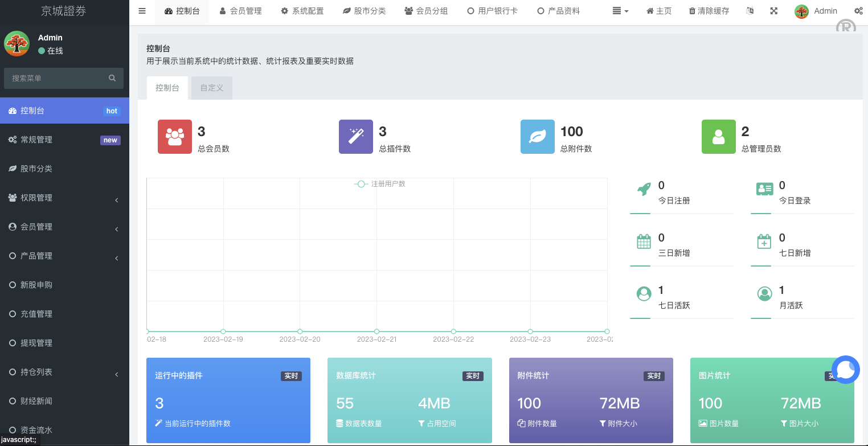
Task: Click the hamburger sidebar toggle icon
Action: [x=142, y=11]
